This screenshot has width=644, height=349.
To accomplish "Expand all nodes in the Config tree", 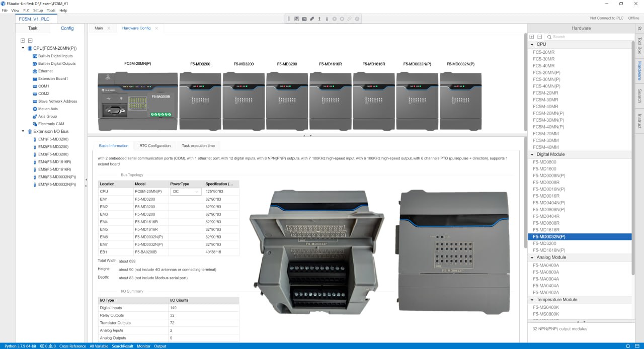I will coord(23,41).
